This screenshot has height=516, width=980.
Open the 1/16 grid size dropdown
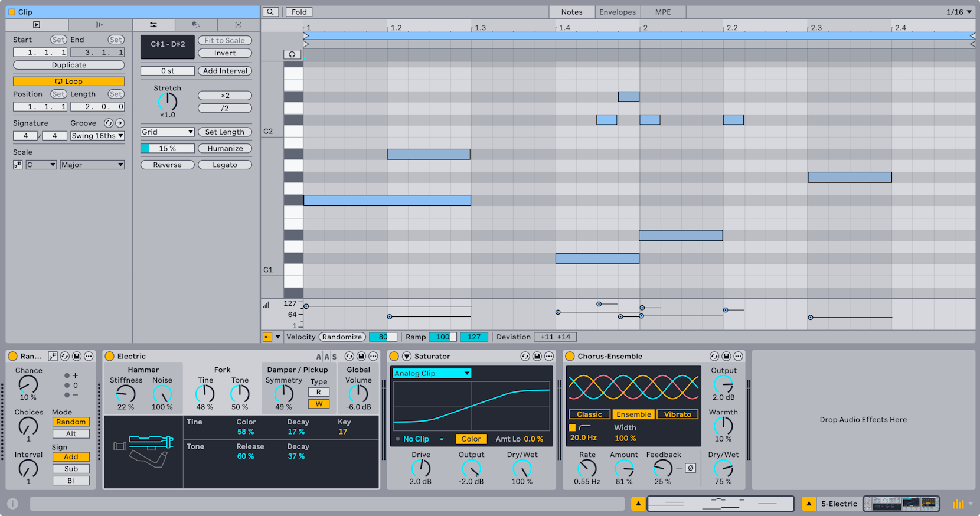959,12
